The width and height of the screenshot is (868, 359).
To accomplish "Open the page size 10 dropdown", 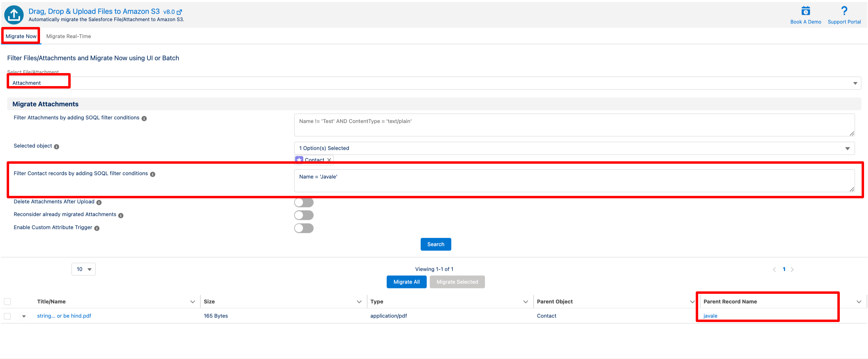I will (84, 269).
